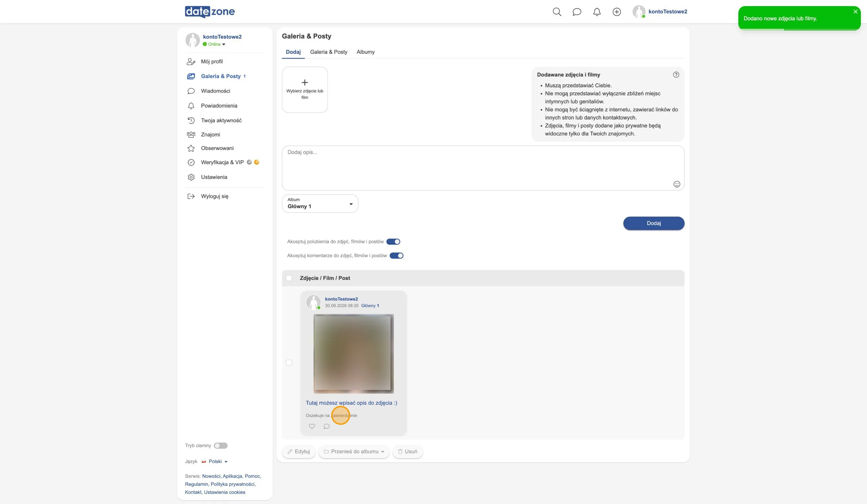
Task: Click the blue Dodaj button
Action: click(x=653, y=223)
